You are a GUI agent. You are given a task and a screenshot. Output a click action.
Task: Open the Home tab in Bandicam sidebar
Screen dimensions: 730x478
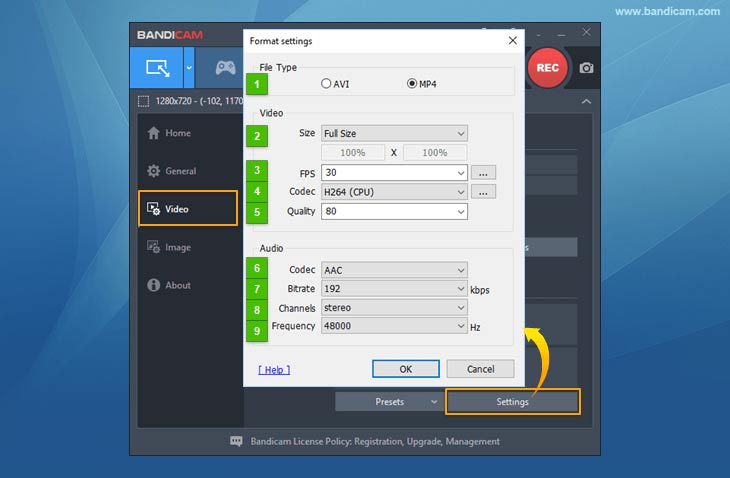tap(188, 133)
